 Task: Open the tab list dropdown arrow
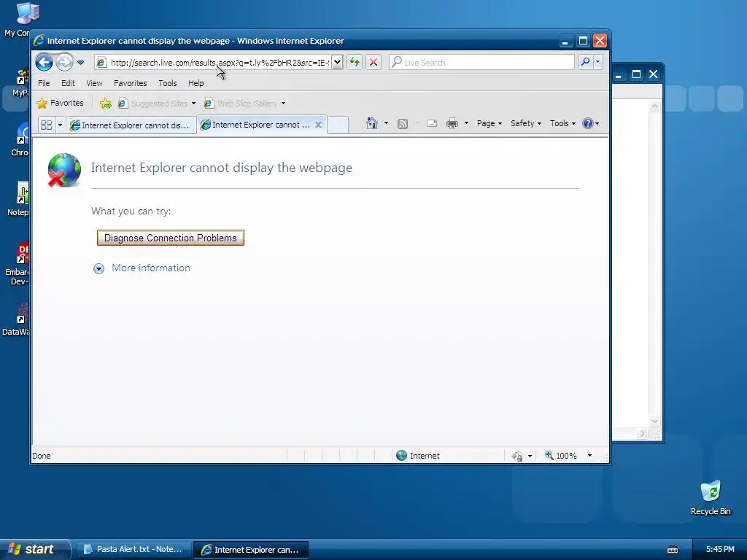click(x=60, y=125)
